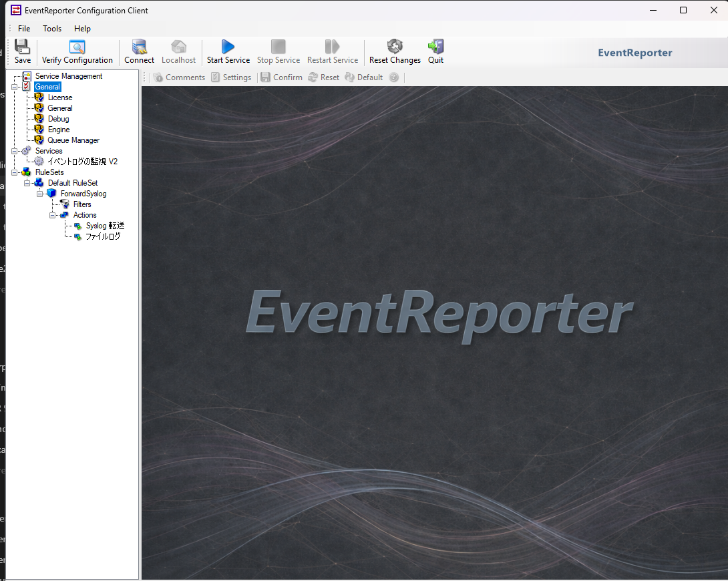Click the Queue Manager node icon
728x581 pixels.
(x=39, y=140)
